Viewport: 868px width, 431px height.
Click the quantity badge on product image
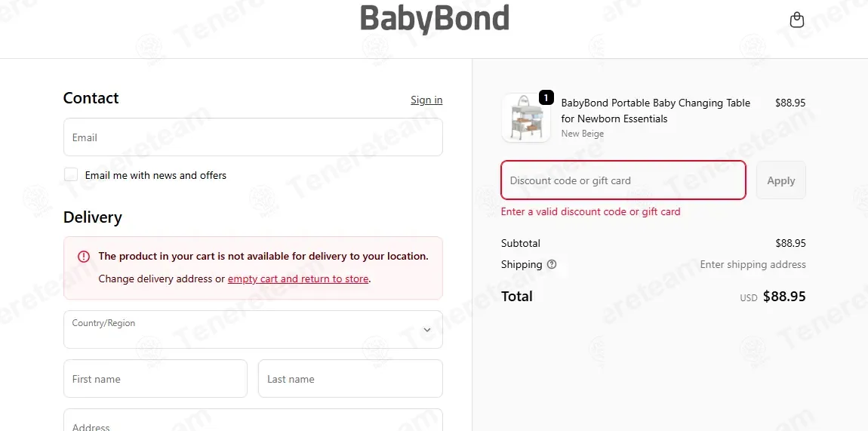click(546, 98)
